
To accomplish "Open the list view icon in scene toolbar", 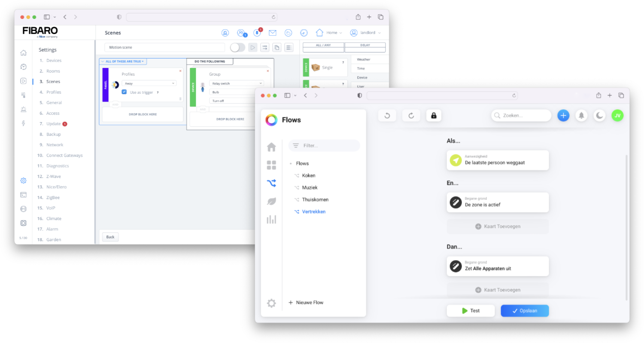I will pos(289,47).
